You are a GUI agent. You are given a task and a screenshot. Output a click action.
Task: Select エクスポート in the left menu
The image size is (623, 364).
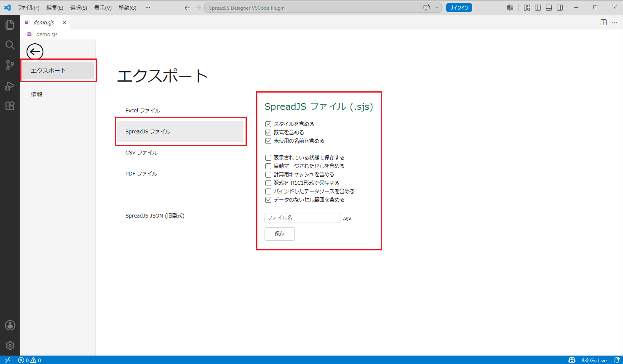(58, 71)
